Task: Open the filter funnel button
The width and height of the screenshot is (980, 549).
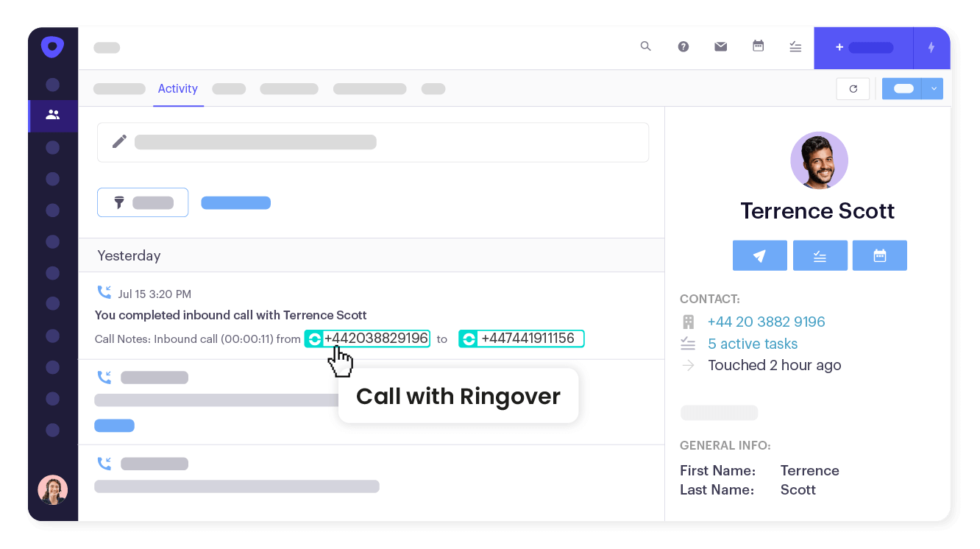Action: (143, 202)
